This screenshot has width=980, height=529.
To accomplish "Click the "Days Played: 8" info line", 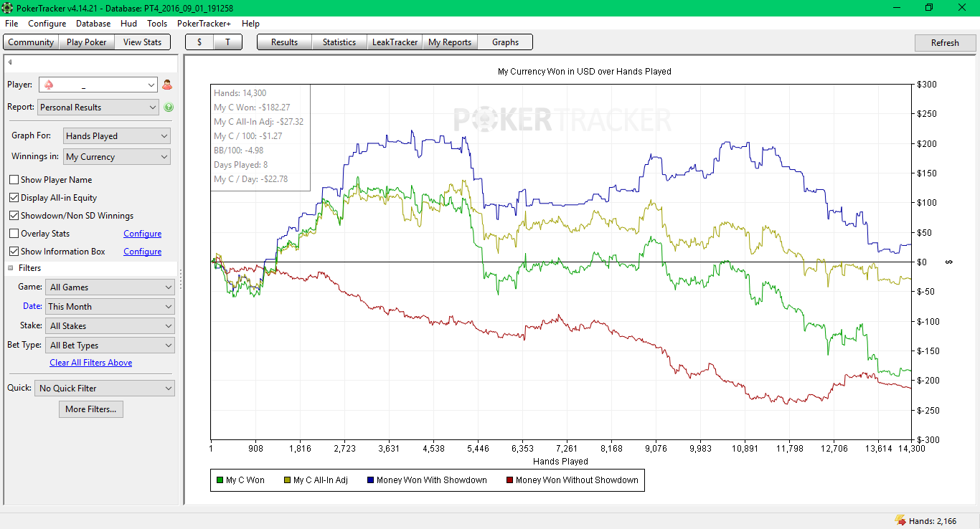I will click(241, 165).
